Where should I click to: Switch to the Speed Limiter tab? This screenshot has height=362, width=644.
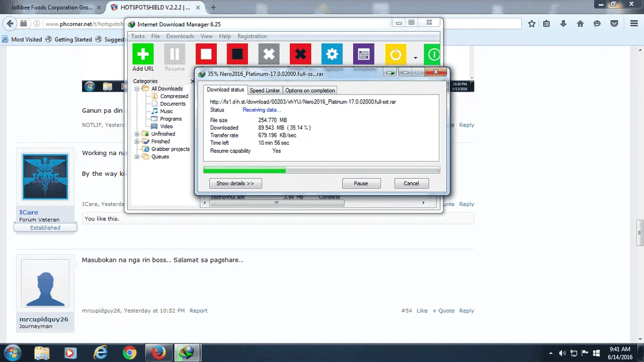point(265,91)
